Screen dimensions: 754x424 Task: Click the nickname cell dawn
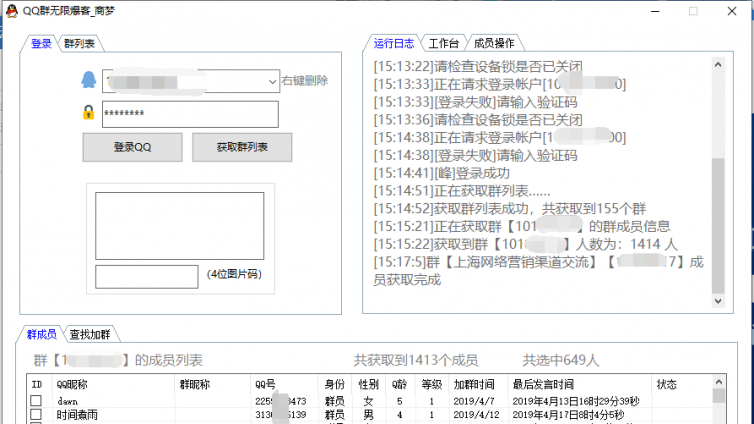(x=67, y=401)
